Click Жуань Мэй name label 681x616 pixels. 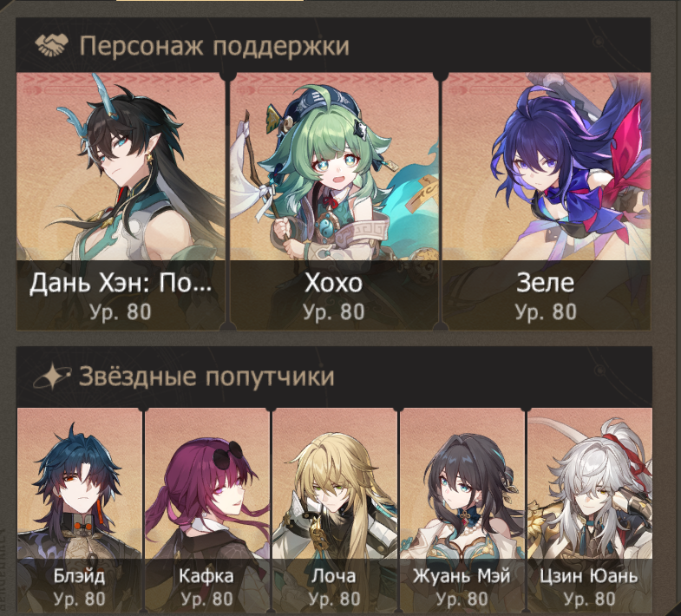[x=462, y=576]
